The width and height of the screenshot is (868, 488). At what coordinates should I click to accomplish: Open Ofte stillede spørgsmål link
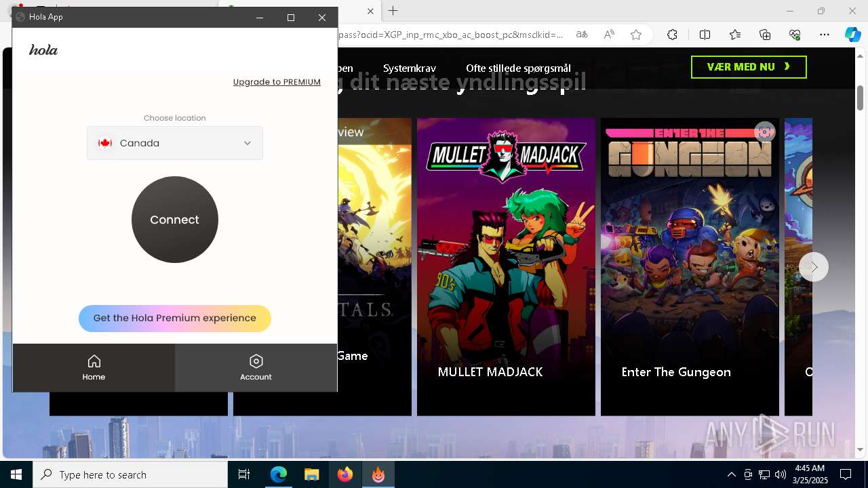pyautogui.click(x=518, y=68)
